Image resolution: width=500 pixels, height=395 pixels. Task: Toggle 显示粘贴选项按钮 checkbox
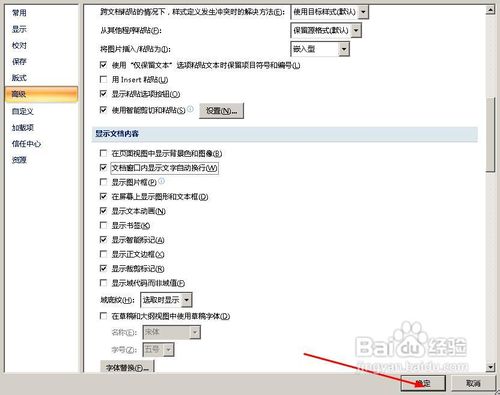(x=103, y=94)
